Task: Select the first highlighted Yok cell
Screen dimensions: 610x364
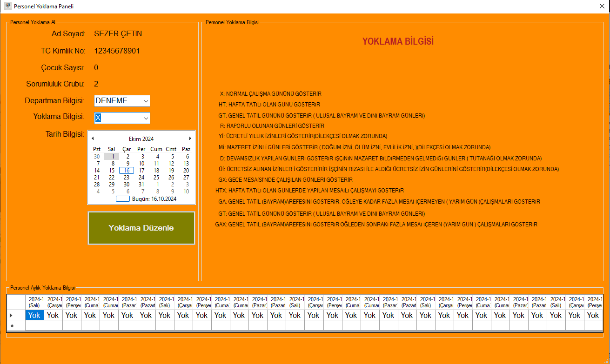Action: [x=34, y=315]
